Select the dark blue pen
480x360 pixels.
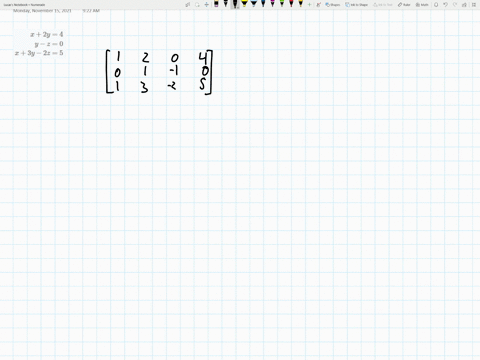pos(263,4)
